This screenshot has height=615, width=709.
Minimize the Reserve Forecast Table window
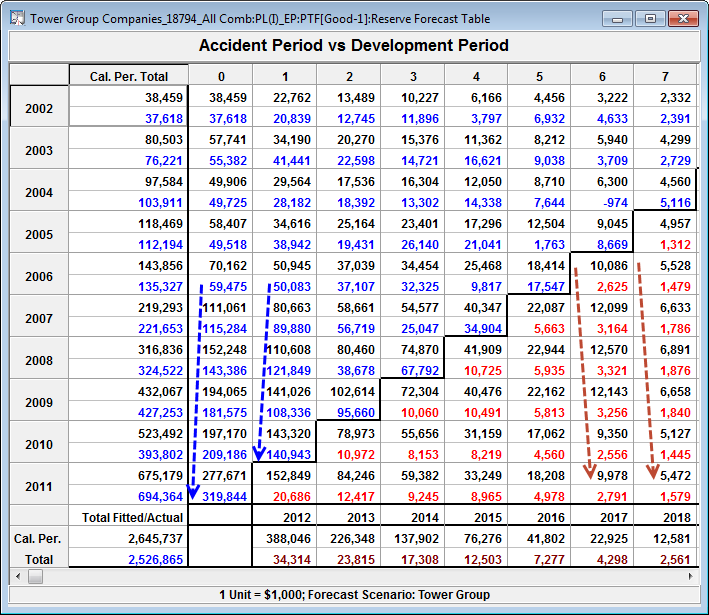[x=617, y=19]
